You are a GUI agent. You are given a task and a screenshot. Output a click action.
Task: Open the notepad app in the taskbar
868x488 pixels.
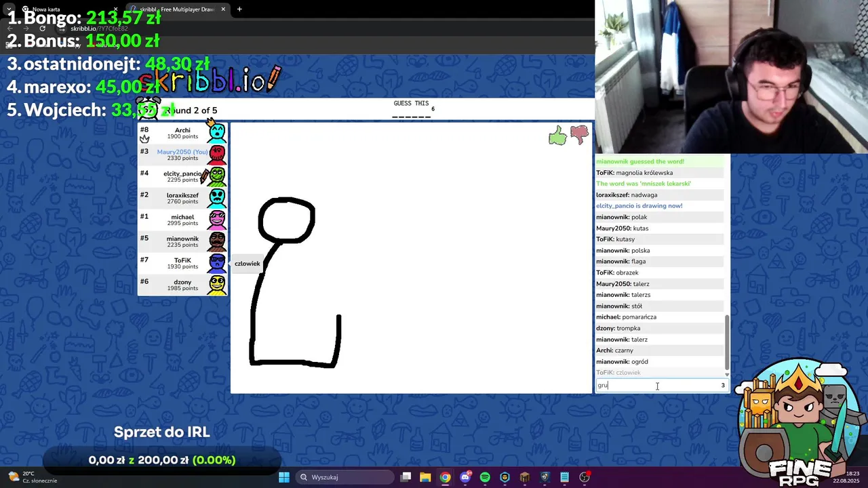point(564,477)
